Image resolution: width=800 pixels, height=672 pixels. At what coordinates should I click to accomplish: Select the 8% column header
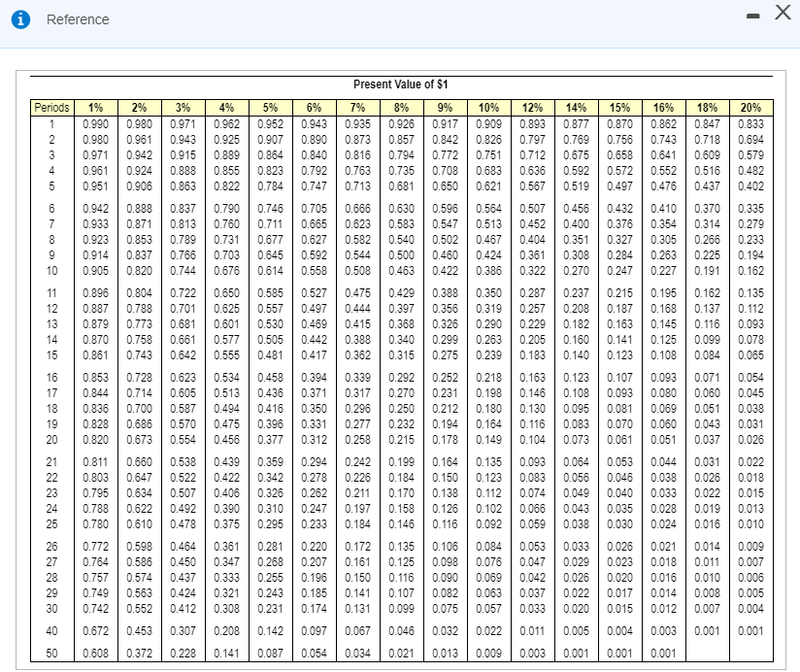click(402, 108)
